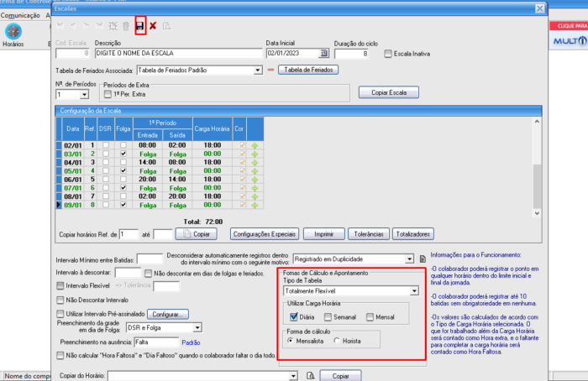Click the color cell for row 04/01
The height and width of the screenshot is (381, 588).
coord(244,163)
